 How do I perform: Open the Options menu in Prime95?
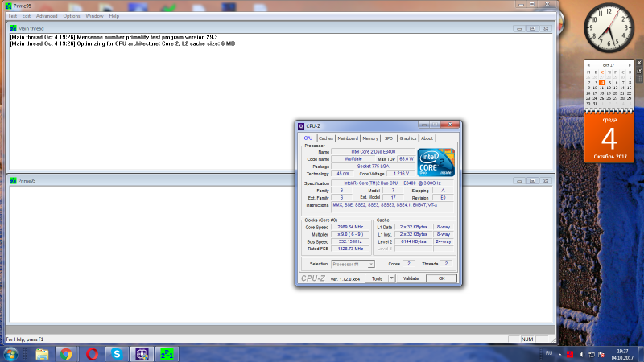pos(72,16)
